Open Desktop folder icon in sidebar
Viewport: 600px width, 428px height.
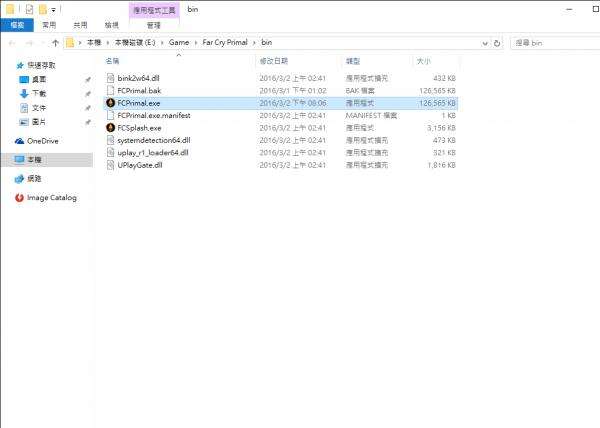24,80
